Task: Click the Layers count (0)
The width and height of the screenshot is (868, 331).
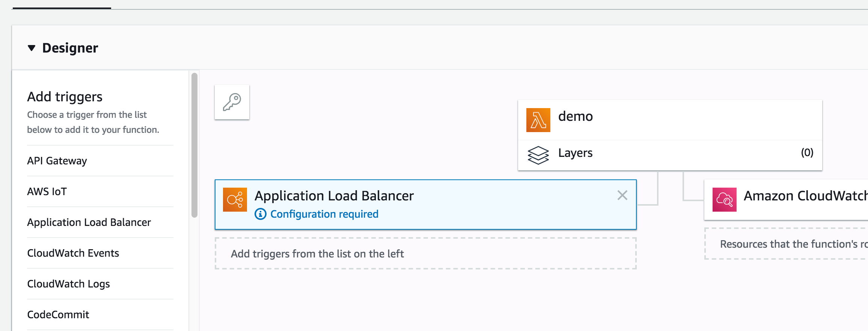Action: click(x=807, y=152)
